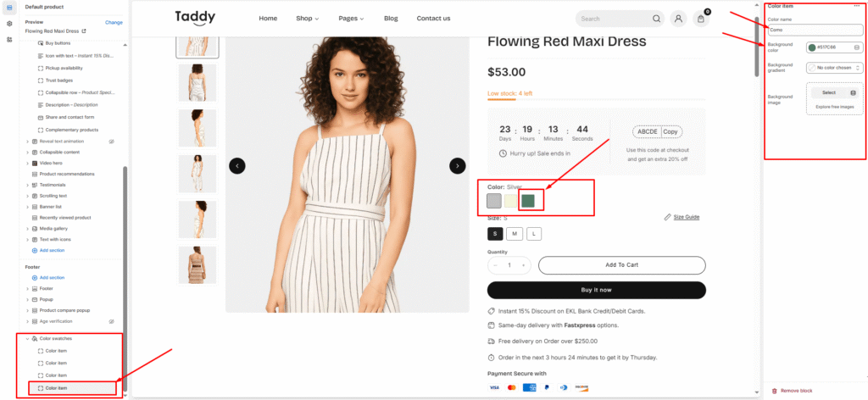Viewport: 868px width, 400px height.
Task: Toggle visibility of Reveal text animation section
Action: tap(112, 141)
